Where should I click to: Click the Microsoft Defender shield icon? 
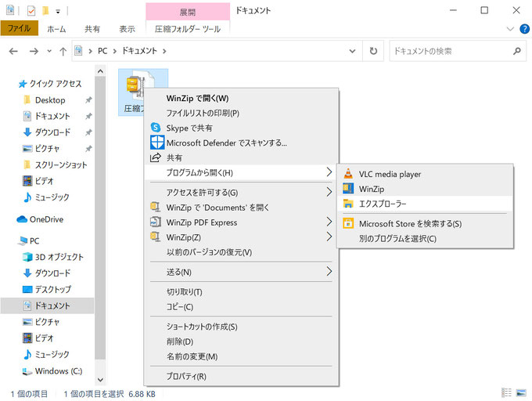[x=157, y=143]
